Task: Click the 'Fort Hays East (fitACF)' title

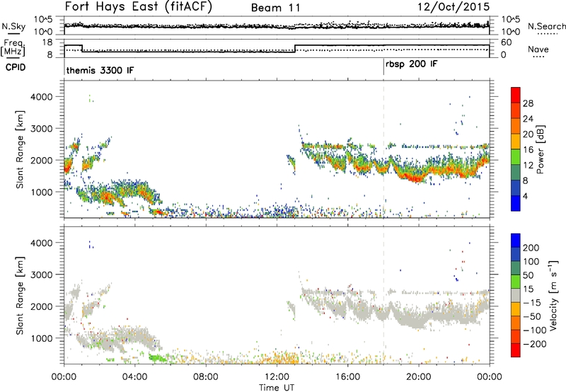Action: [x=139, y=7]
